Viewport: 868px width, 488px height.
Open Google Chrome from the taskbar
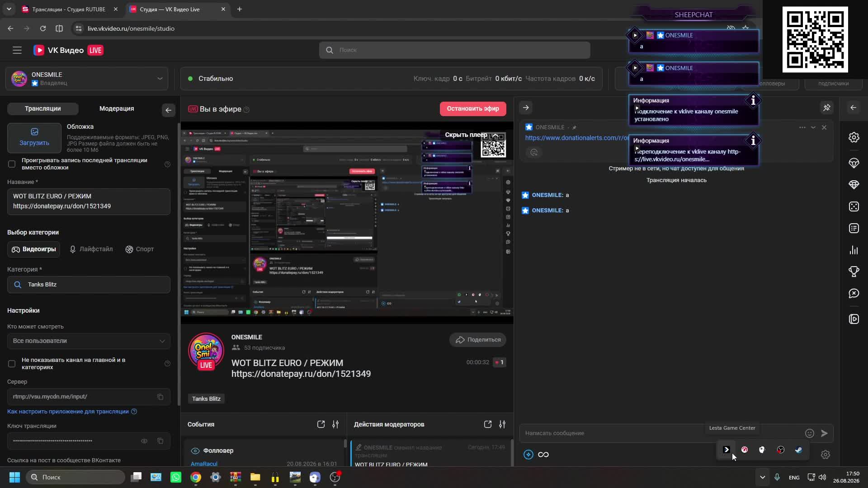(x=196, y=477)
